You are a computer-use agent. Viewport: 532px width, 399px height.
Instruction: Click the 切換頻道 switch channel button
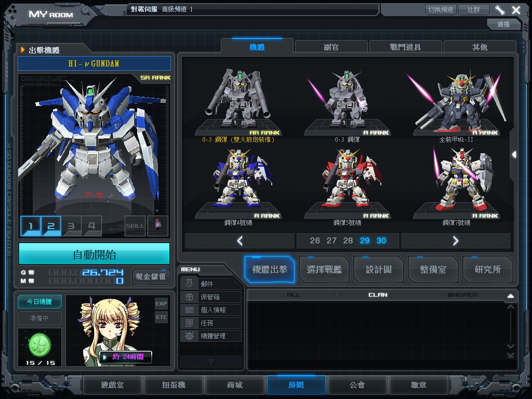(x=441, y=10)
